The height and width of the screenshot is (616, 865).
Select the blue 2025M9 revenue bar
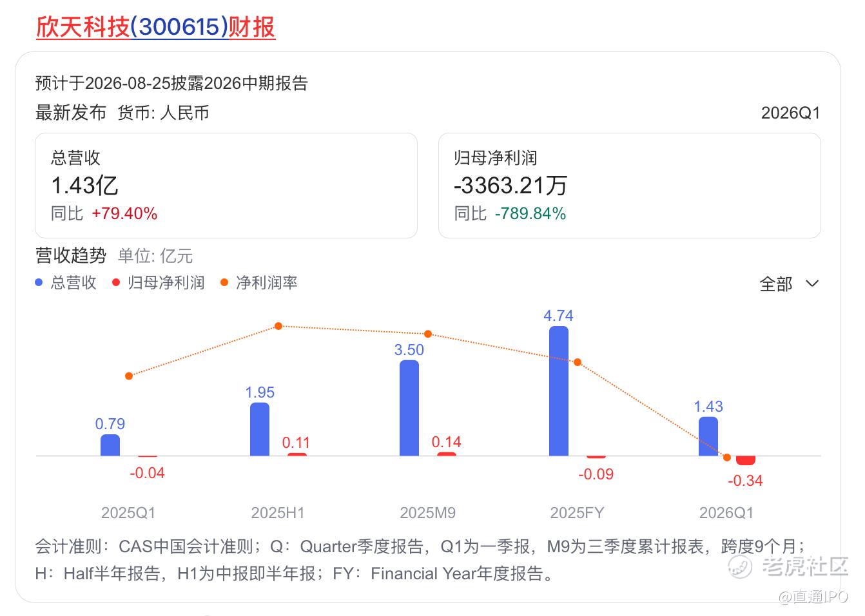(x=409, y=408)
